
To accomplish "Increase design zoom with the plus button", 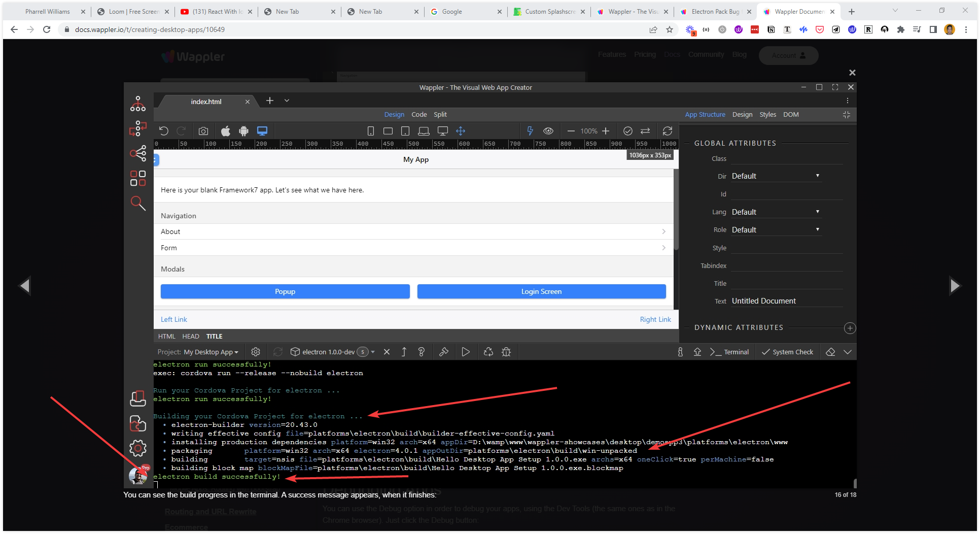I will click(606, 131).
